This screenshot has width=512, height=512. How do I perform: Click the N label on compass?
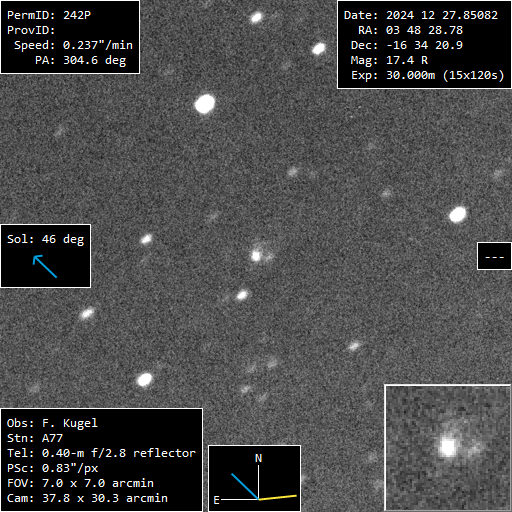point(258,458)
